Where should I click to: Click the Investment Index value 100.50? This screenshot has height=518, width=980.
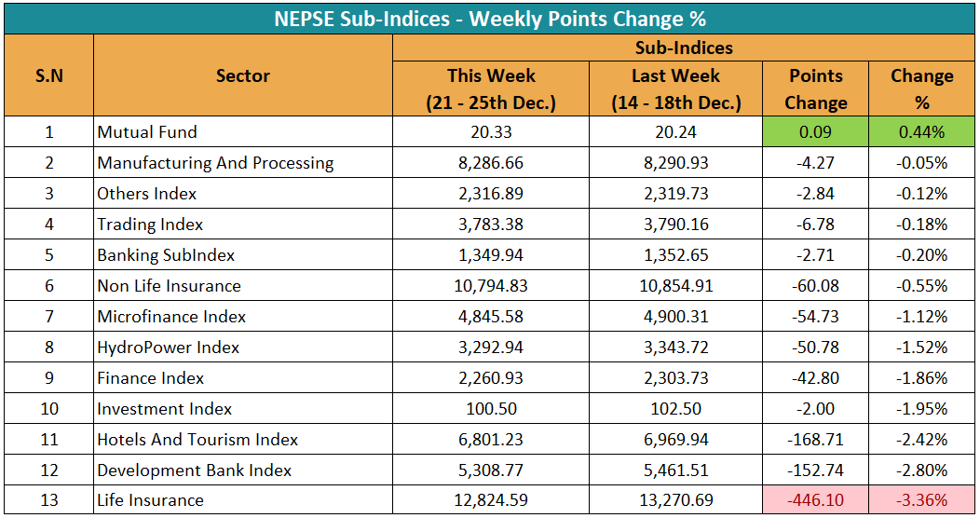click(491, 409)
